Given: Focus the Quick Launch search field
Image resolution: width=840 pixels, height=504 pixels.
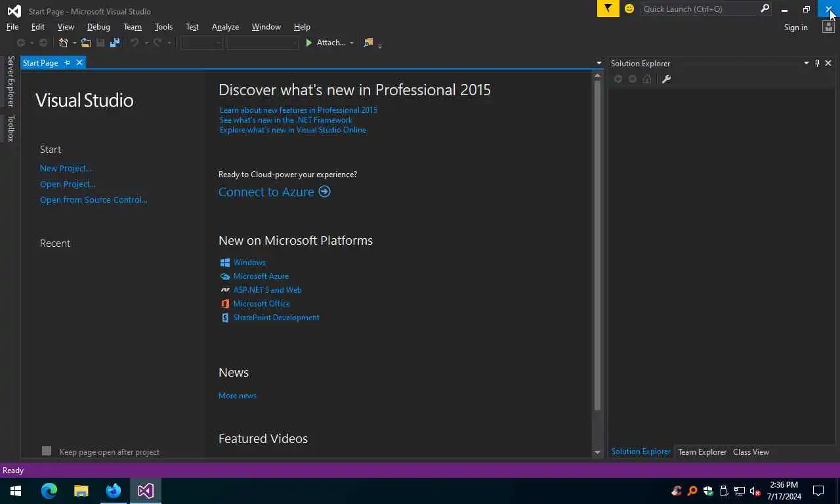Looking at the screenshot, I should (x=700, y=9).
